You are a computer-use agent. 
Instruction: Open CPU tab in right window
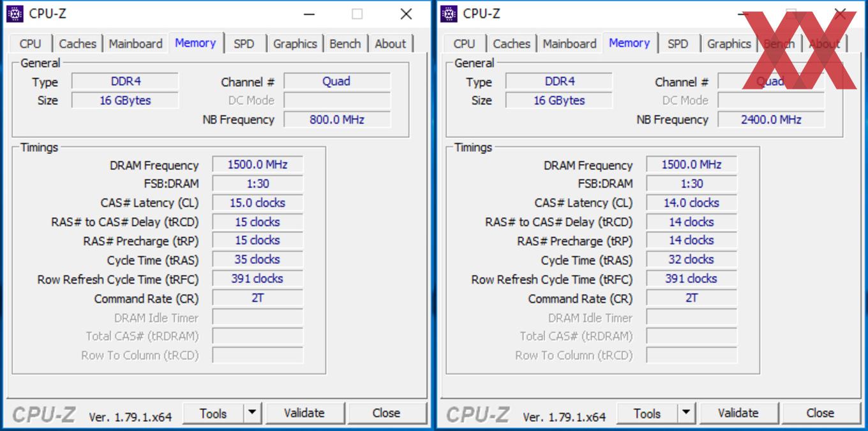coord(464,43)
